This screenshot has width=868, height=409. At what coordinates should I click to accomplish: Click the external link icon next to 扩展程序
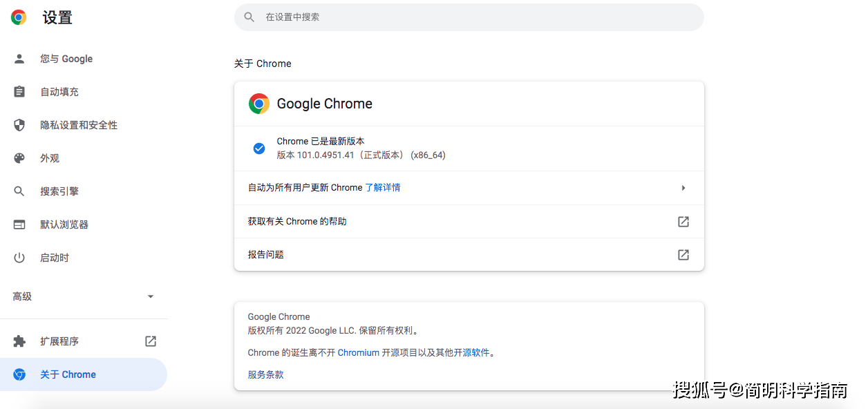[151, 341]
